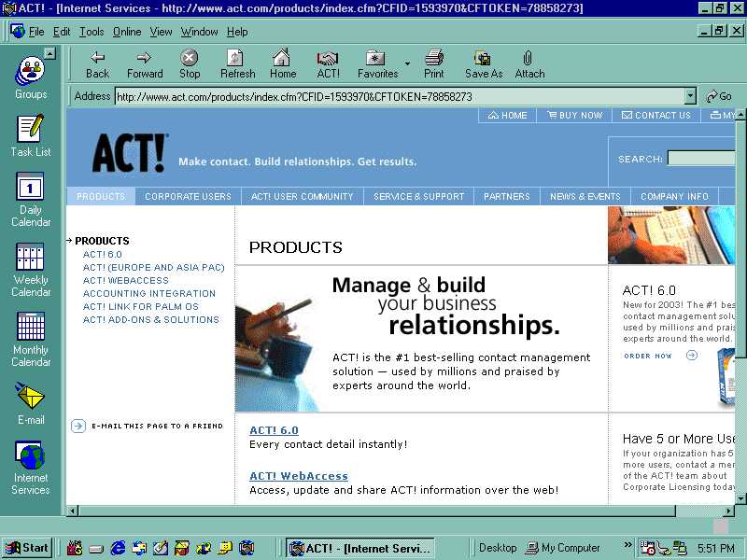Image resolution: width=747 pixels, height=560 pixels.
Task: Open ACCOUNTING INTEGRATION link
Action: coord(149,293)
